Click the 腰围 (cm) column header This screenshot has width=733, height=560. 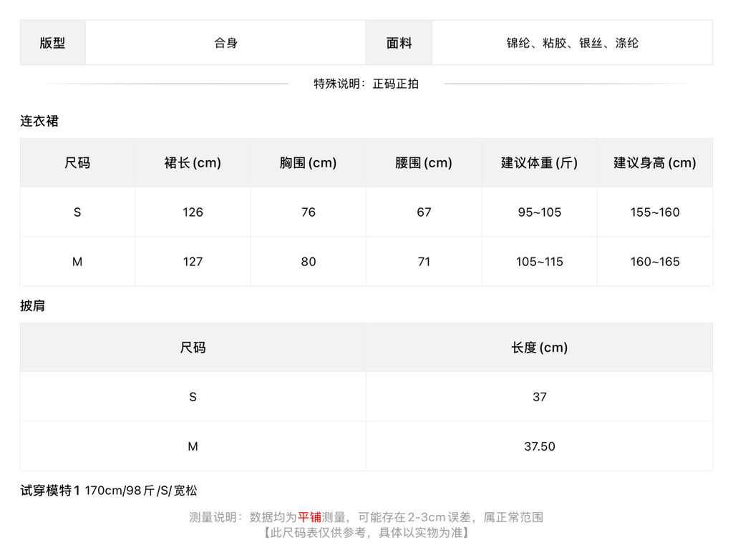point(424,162)
